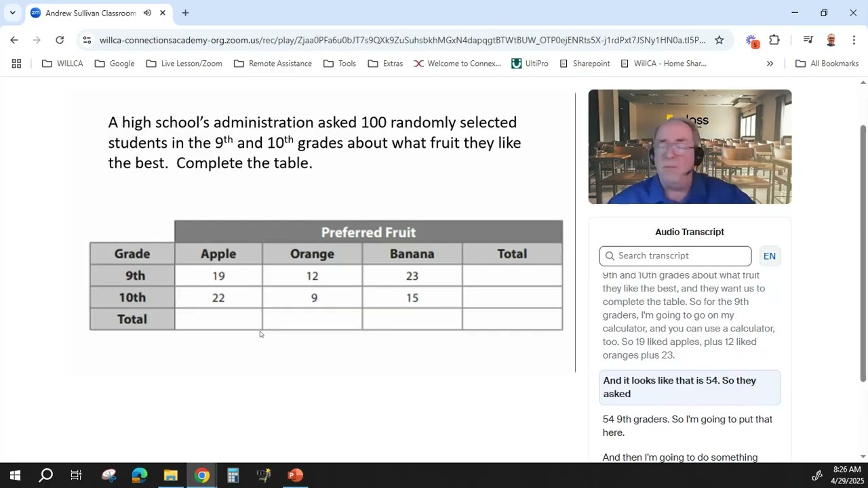Open File Explorer from taskbar
Image resolution: width=868 pixels, height=488 pixels.
[x=170, y=475]
